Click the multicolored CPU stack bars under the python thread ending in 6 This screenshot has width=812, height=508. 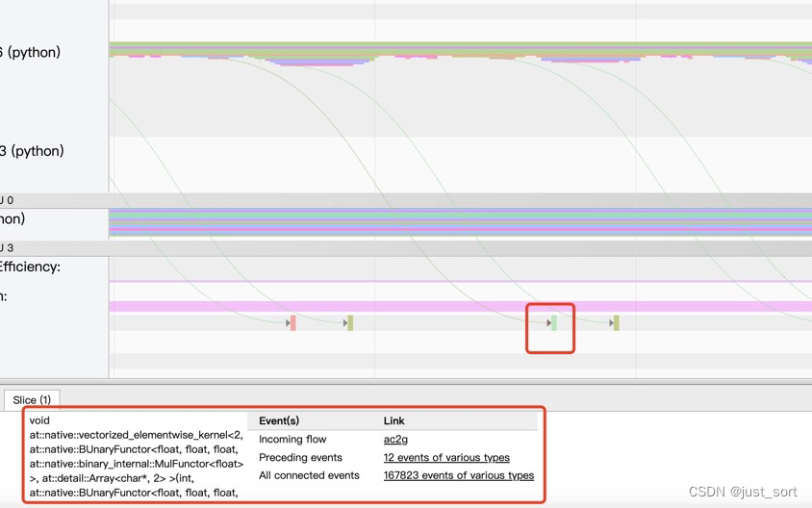tap(461, 53)
